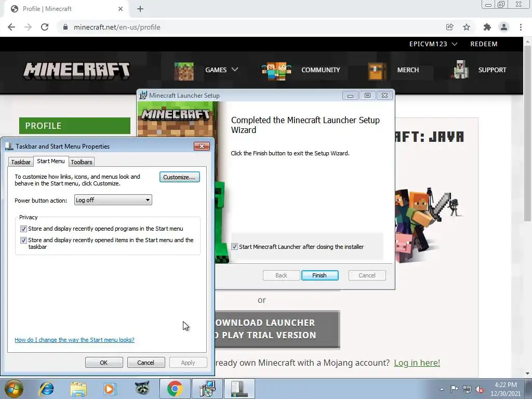Go back in Chrome
Image resolution: width=532 pixels, height=399 pixels.
pos(11,27)
